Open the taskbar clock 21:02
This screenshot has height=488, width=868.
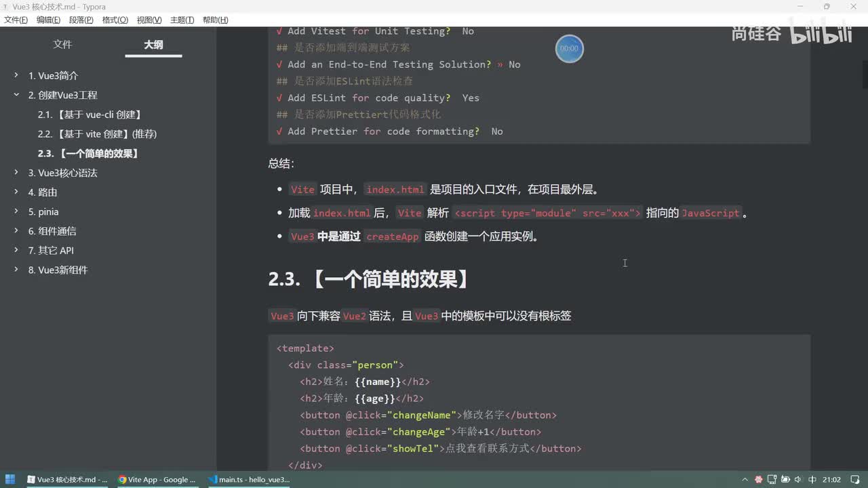pos(831,480)
